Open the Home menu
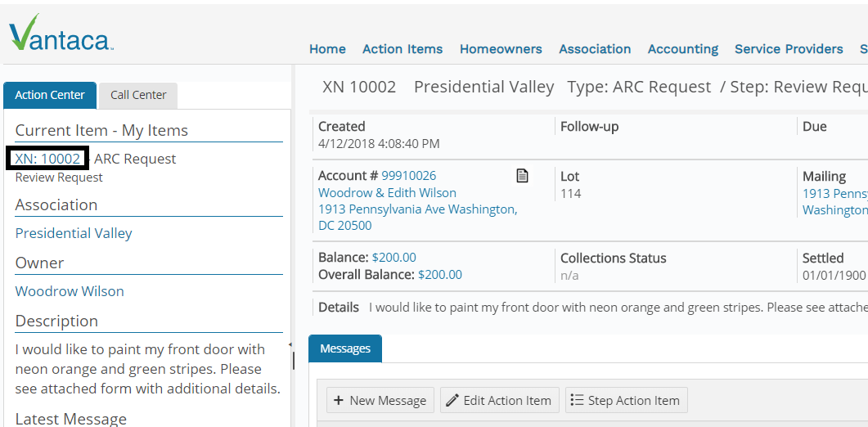Screen dimensions: 868x427 [328, 49]
